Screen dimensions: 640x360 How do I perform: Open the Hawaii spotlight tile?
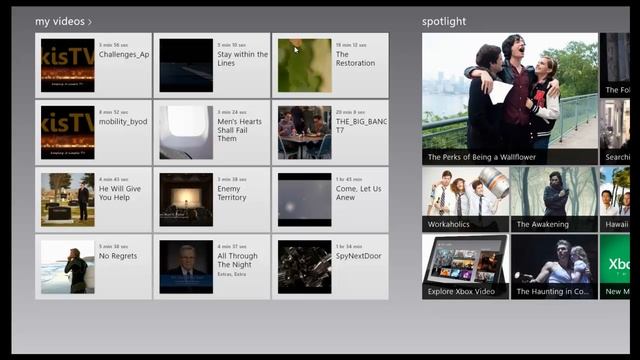pos(615,200)
